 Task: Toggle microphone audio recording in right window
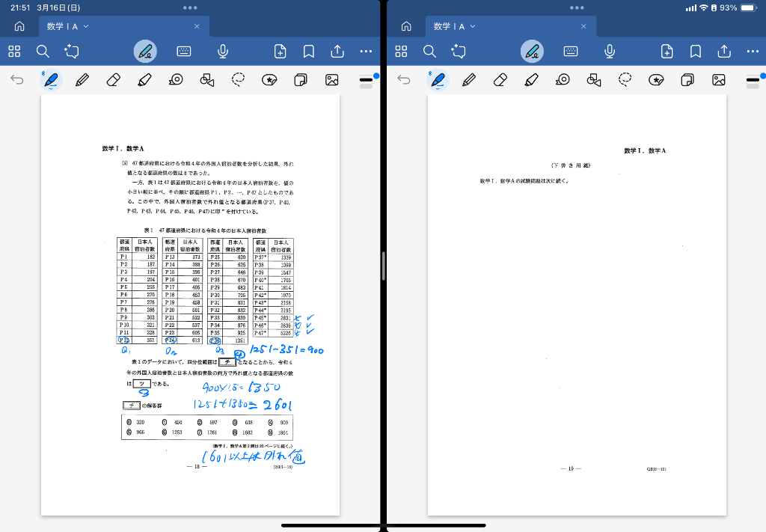[610, 51]
